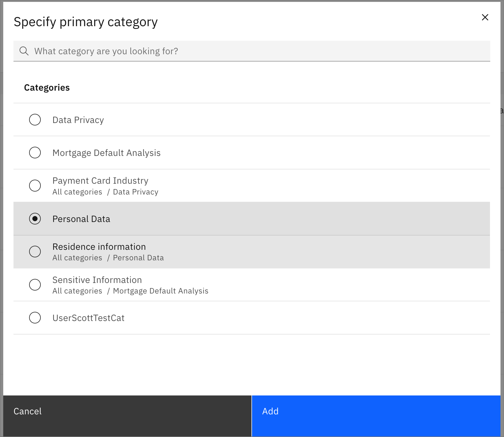Select the Data Privacy radio button
The width and height of the screenshot is (504, 437).
click(35, 120)
